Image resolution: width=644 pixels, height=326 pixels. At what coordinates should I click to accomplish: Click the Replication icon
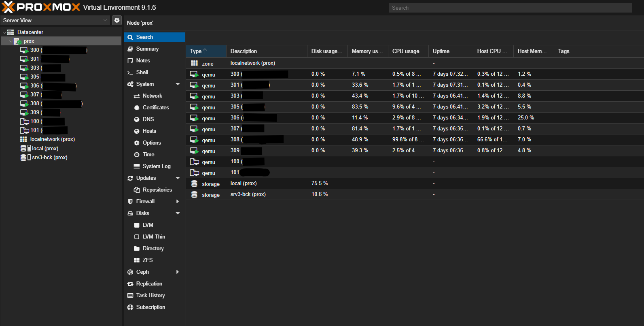pyautogui.click(x=130, y=284)
